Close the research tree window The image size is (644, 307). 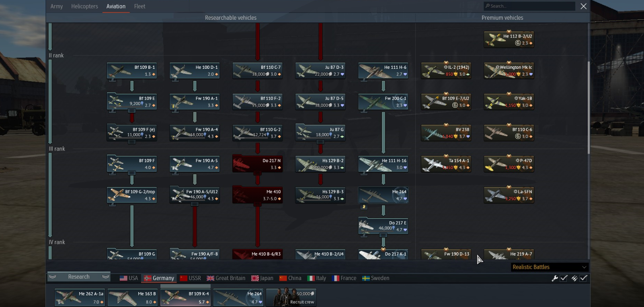pos(584,6)
